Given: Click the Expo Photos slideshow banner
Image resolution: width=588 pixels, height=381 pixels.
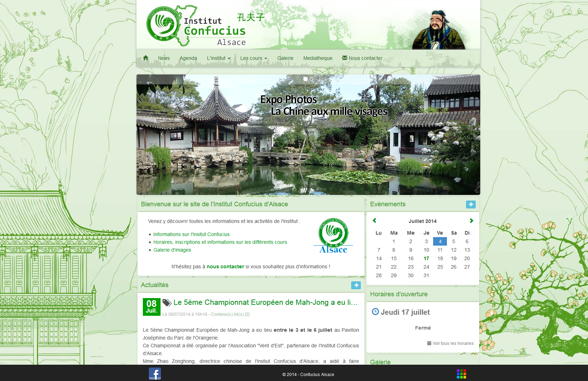Looking at the screenshot, I should tap(308, 135).
